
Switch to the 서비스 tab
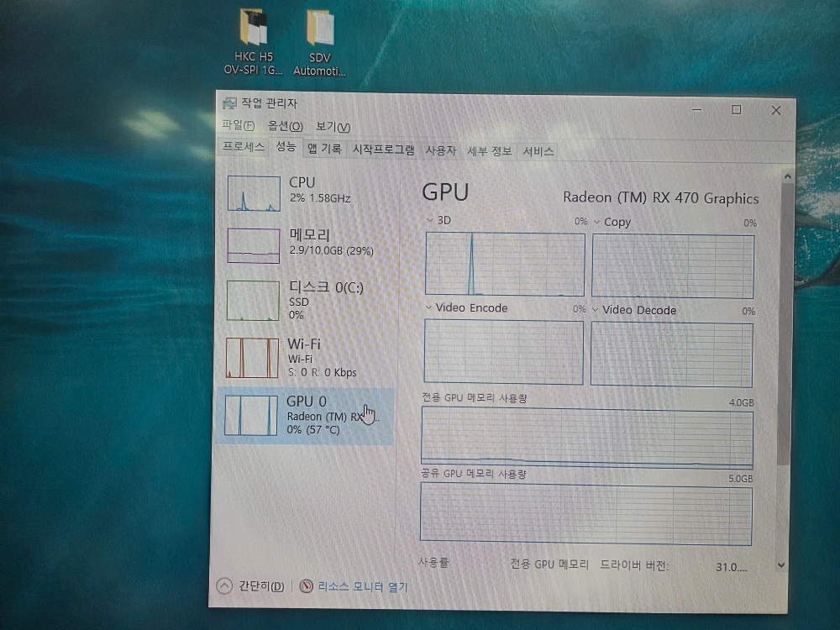[x=538, y=151]
